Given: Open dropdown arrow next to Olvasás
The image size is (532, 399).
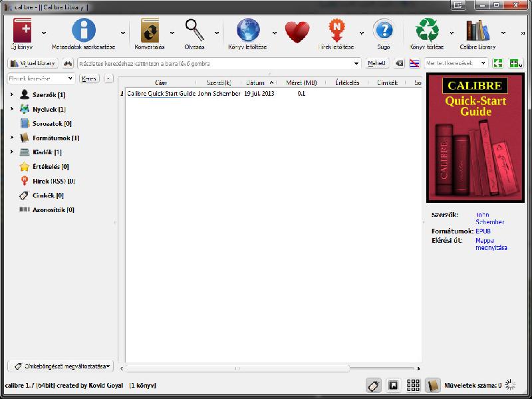Looking at the screenshot, I should click(x=217, y=33).
